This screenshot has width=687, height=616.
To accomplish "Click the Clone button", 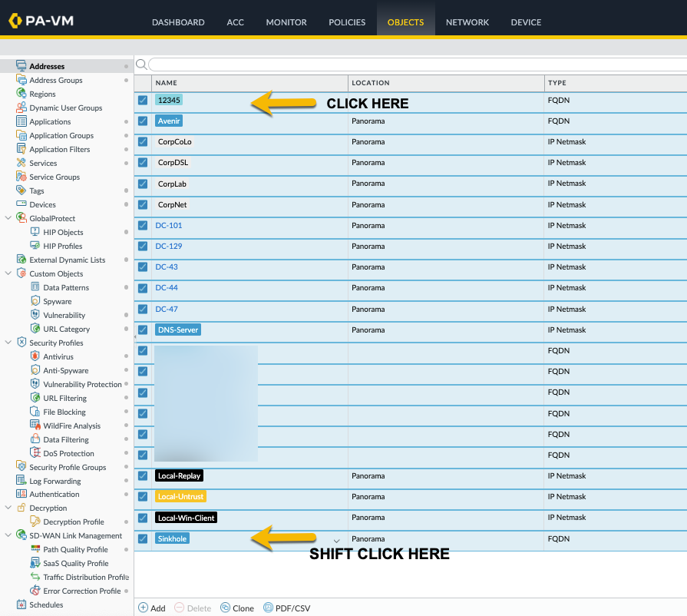I will [237, 608].
